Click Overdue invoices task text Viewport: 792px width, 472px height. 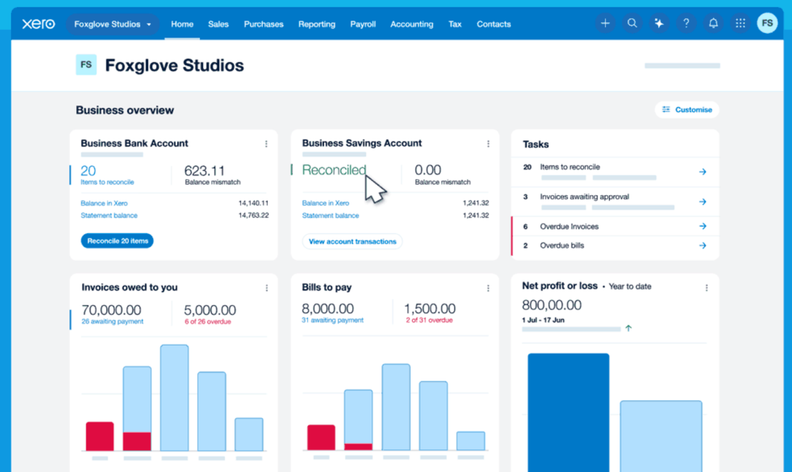(569, 226)
